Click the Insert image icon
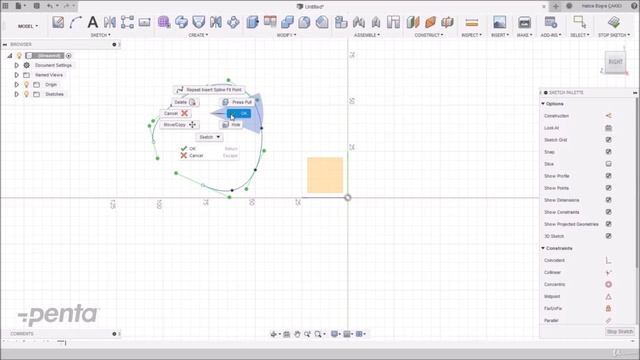This screenshot has height=360, width=640. coord(499,22)
